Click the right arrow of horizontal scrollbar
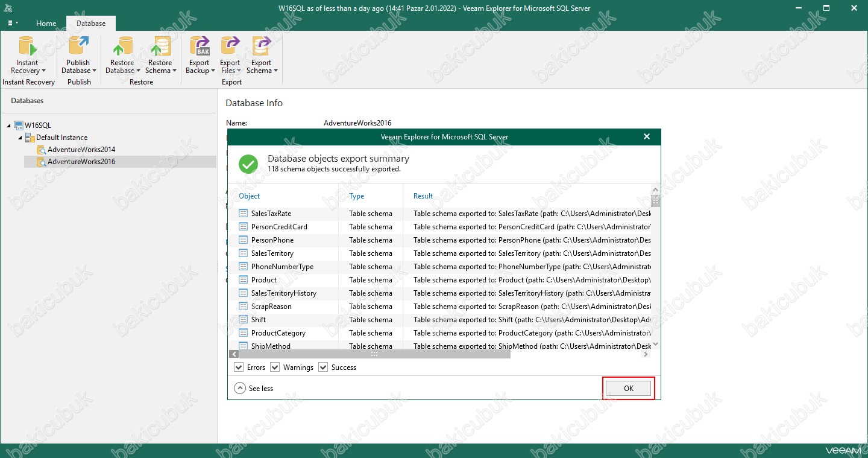This screenshot has height=458, width=868. (x=646, y=354)
